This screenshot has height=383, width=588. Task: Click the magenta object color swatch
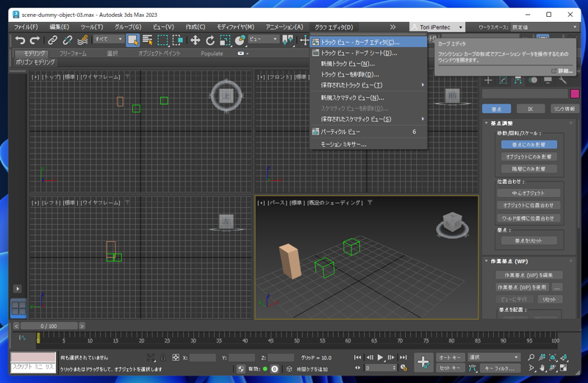coord(575,93)
